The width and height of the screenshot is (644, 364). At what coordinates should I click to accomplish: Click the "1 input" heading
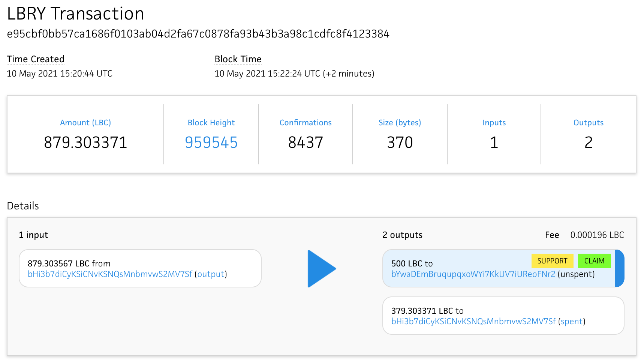[33, 235]
